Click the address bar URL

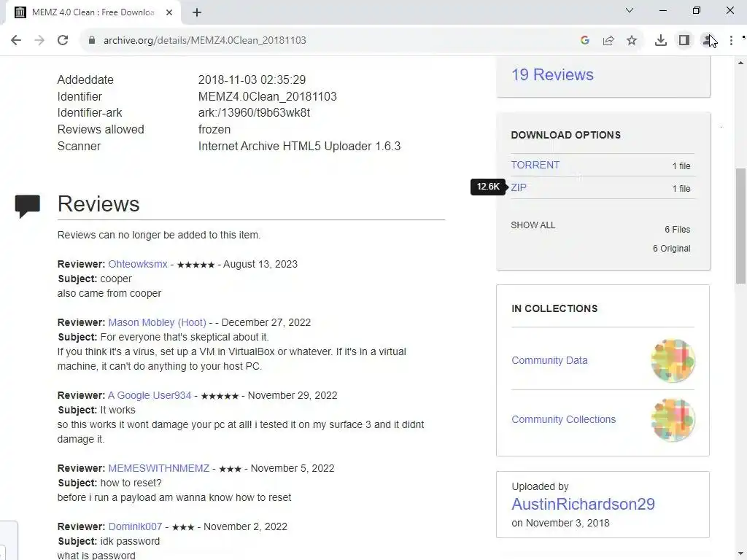click(205, 40)
